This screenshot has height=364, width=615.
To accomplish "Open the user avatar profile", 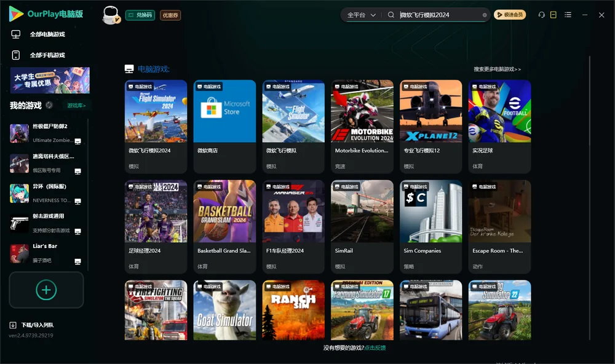I will click(x=111, y=15).
